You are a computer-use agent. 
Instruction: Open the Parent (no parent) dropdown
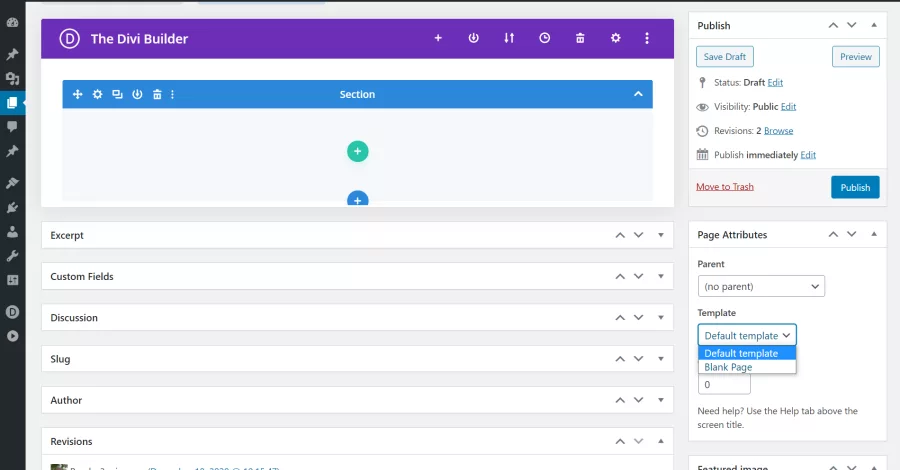pos(761,286)
